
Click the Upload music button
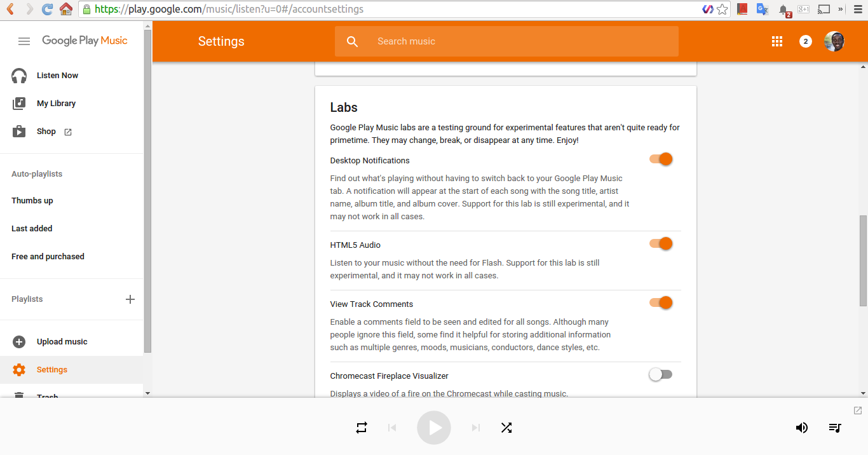(x=62, y=342)
